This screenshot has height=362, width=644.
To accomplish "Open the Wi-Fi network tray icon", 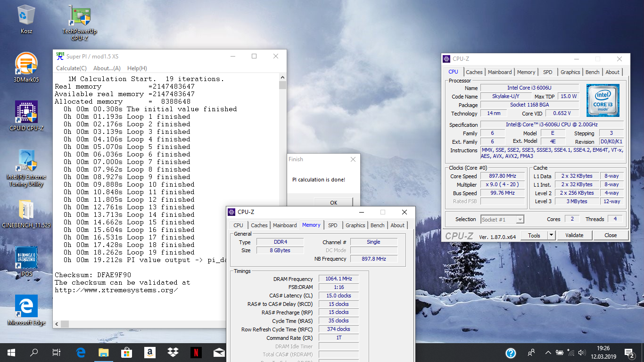I will pos(571,352).
